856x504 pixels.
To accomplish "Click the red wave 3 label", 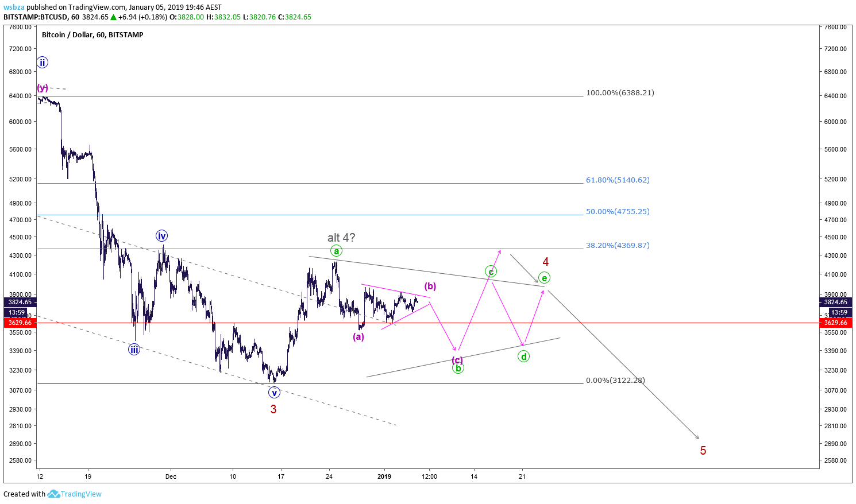I will pos(273,409).
